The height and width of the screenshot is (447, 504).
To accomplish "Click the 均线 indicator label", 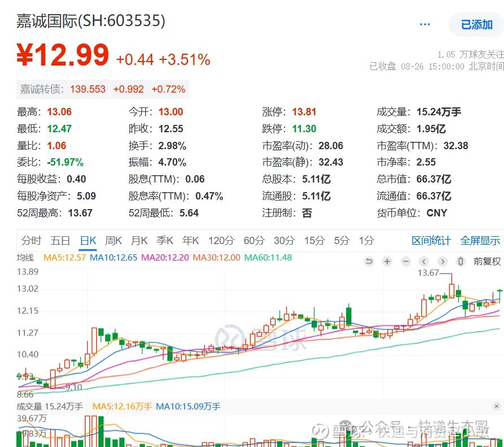I will [25, 258].
